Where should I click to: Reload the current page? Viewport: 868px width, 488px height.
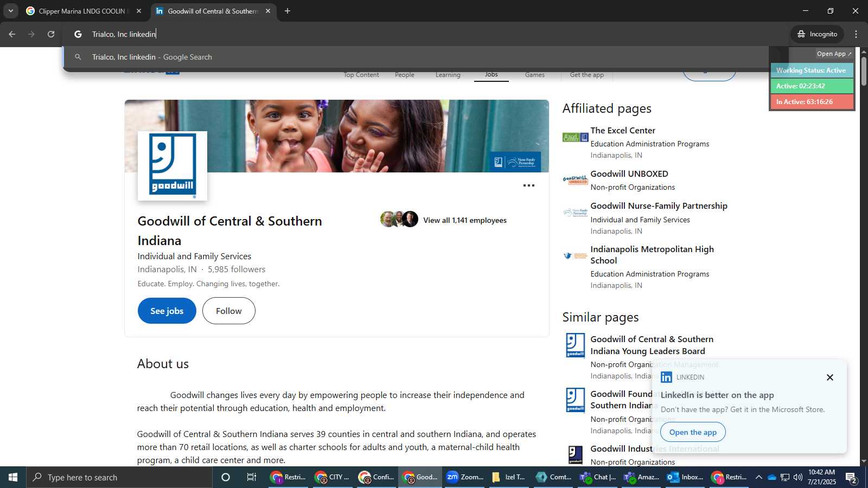pyautogui.click(x=51, y=34)
